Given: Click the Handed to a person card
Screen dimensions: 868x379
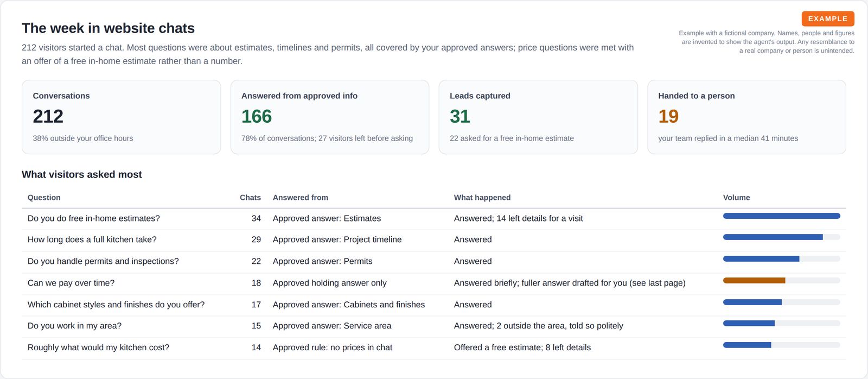Looking at the screenshot, I should click(746, 117).
